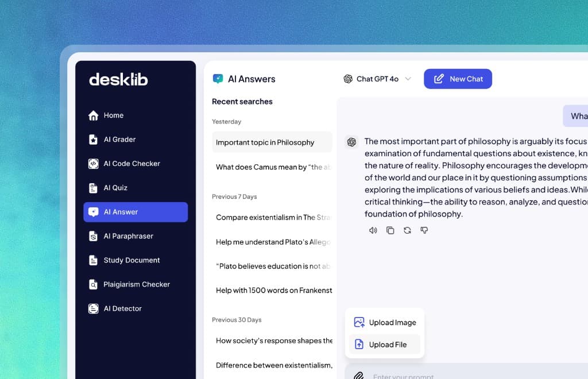Click the AI Answer chat icon
Viewport: 588px width, 379px height.
[94, 212]
